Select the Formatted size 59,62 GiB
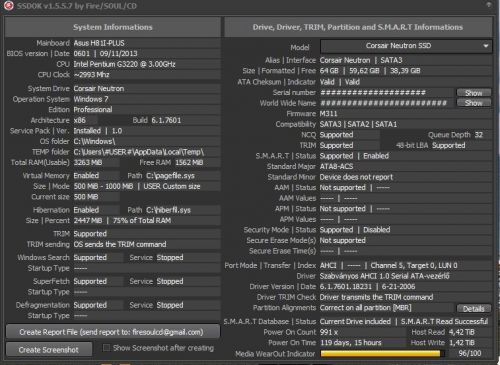This screenshot has width=500, height=365. (364, 71)
